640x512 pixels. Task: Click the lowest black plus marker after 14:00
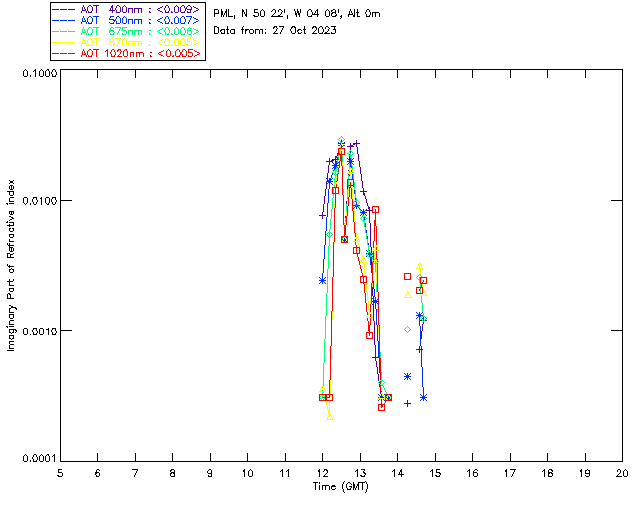(x=407, y=403)
